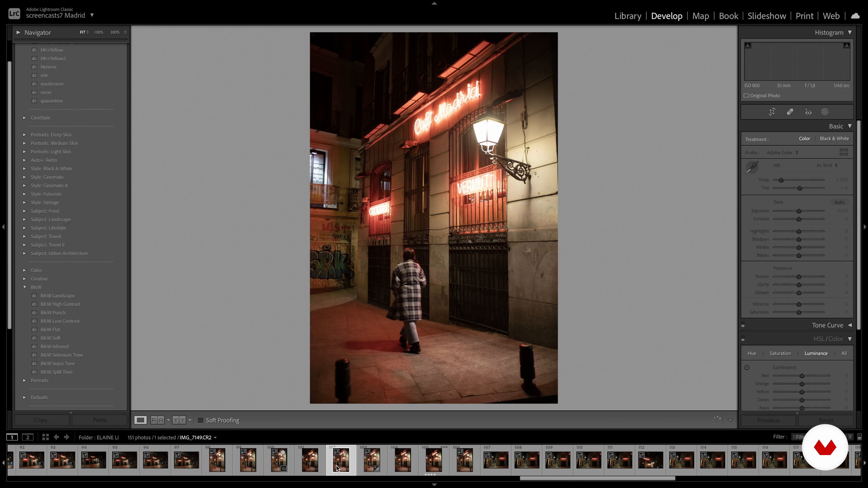This screenshot has height=488, width=868.
Task: Apply the B&W High Contrast preset
Action: coord(60,304)
